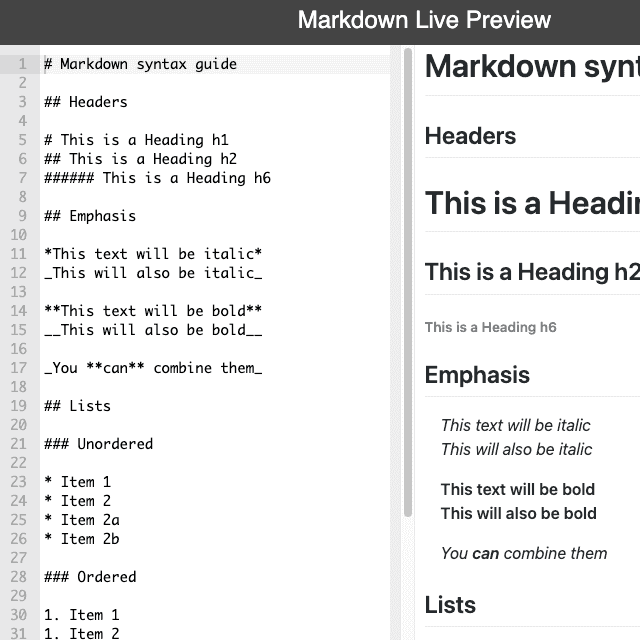640x640 pixels.
Task: Click line '_This will also be italic_'
Action: point(153,273)
